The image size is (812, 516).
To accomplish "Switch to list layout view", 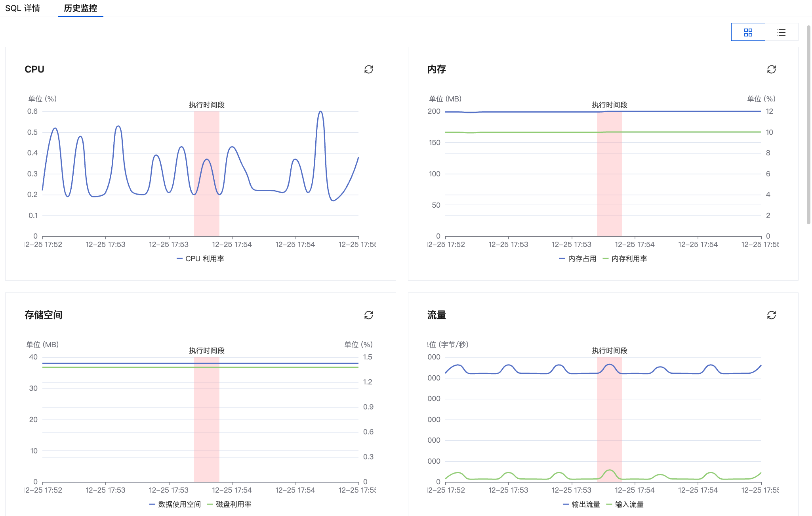I will pos(781,32).
